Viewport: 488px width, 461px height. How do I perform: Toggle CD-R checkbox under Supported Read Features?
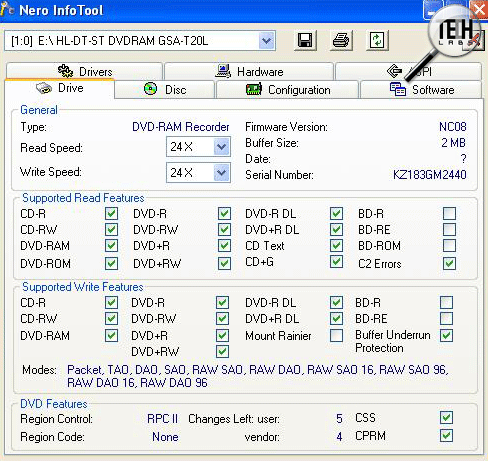pos(111,213)
